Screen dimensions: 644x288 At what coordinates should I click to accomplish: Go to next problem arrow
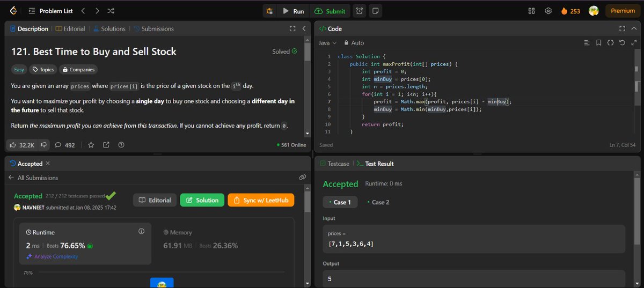[97, 11]
